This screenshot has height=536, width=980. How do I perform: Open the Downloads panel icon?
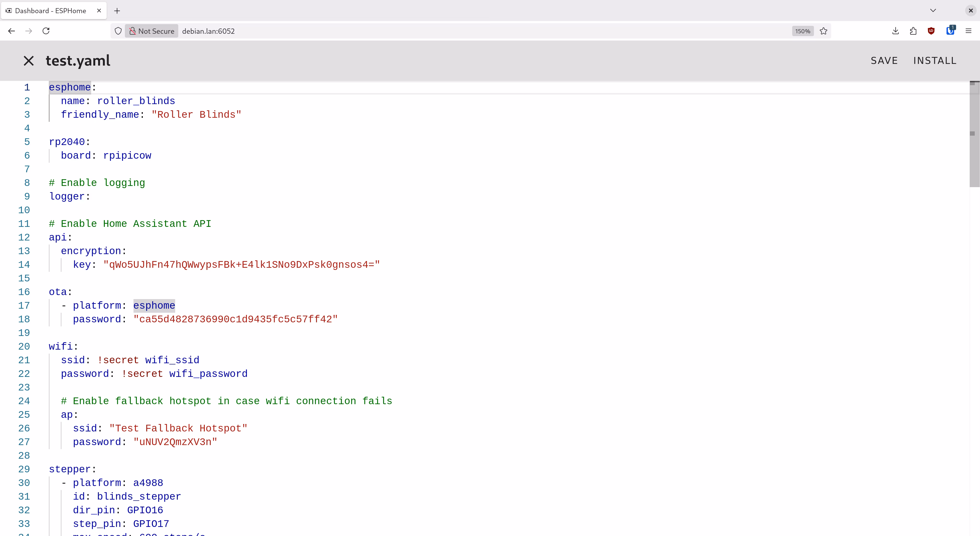(896, 31)
